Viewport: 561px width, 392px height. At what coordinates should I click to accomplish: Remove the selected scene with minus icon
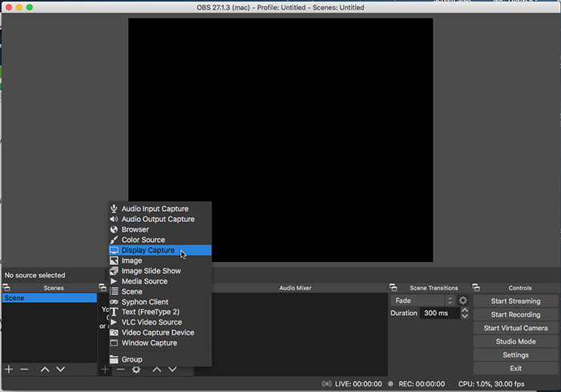(24, 369)
